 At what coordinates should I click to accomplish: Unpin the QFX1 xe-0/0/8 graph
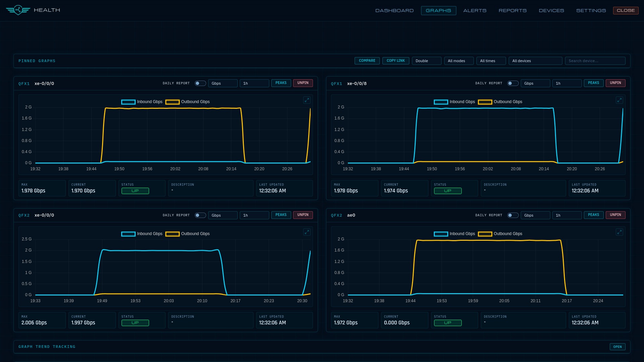click(x=615, y=83)
